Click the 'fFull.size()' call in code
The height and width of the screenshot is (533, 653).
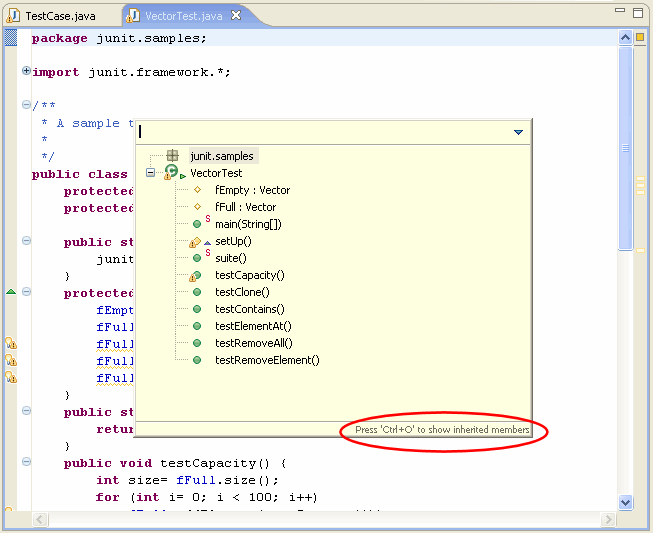point(223,481)
